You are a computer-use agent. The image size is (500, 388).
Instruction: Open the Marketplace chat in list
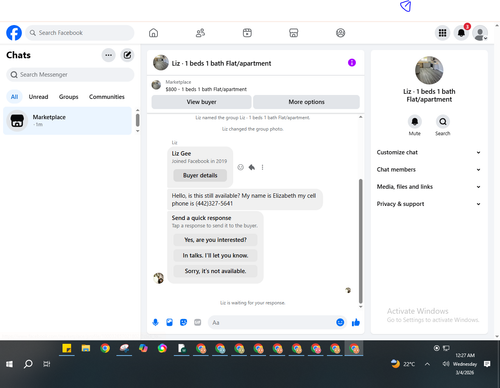pos(67,121)
